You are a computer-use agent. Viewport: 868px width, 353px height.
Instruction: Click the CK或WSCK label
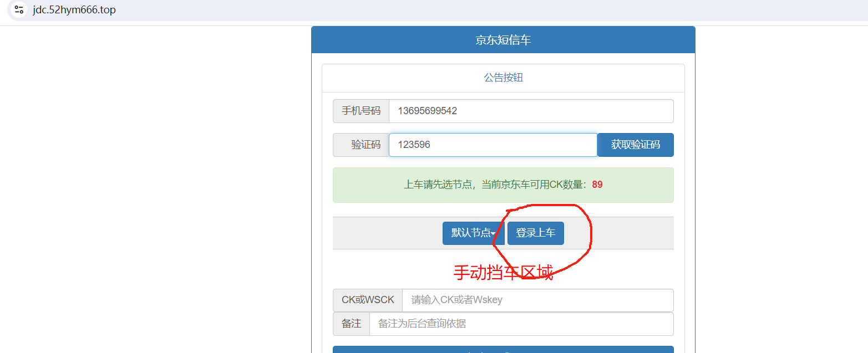368,300
